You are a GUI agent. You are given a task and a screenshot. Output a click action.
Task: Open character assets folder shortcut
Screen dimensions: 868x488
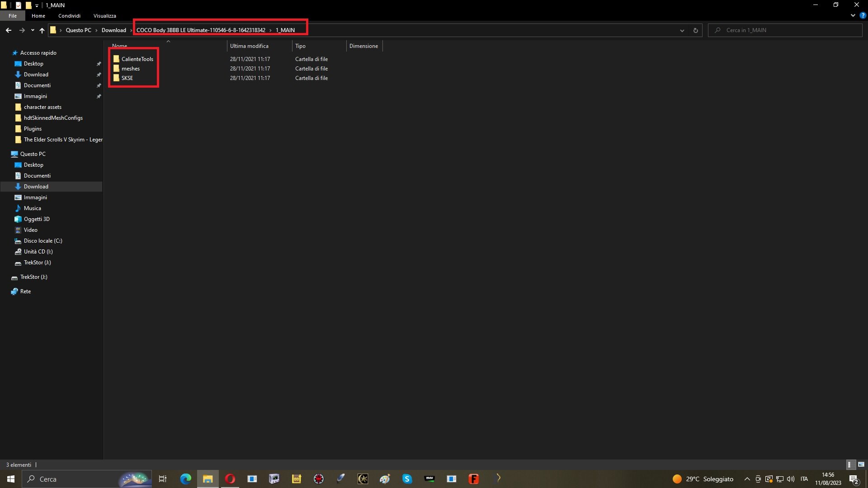42,107
